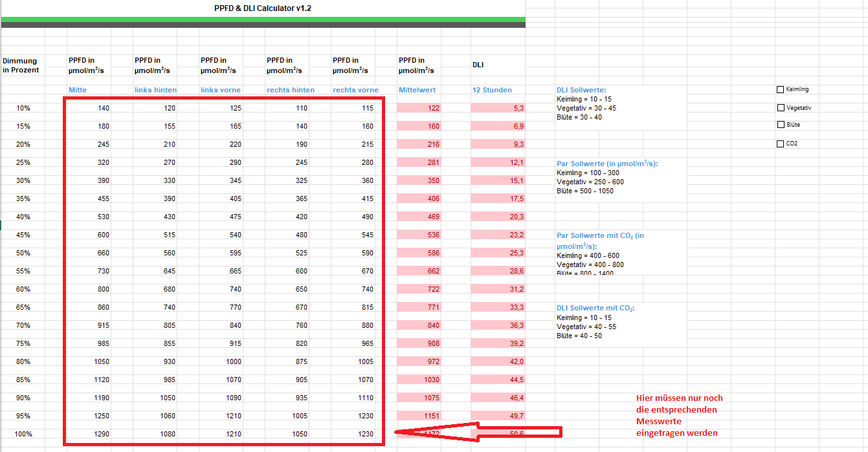Screen dimensions: 868x452
Task: Click the 'PPFD & DLI Calculator v1.2' title
Action: click(263, 8)
